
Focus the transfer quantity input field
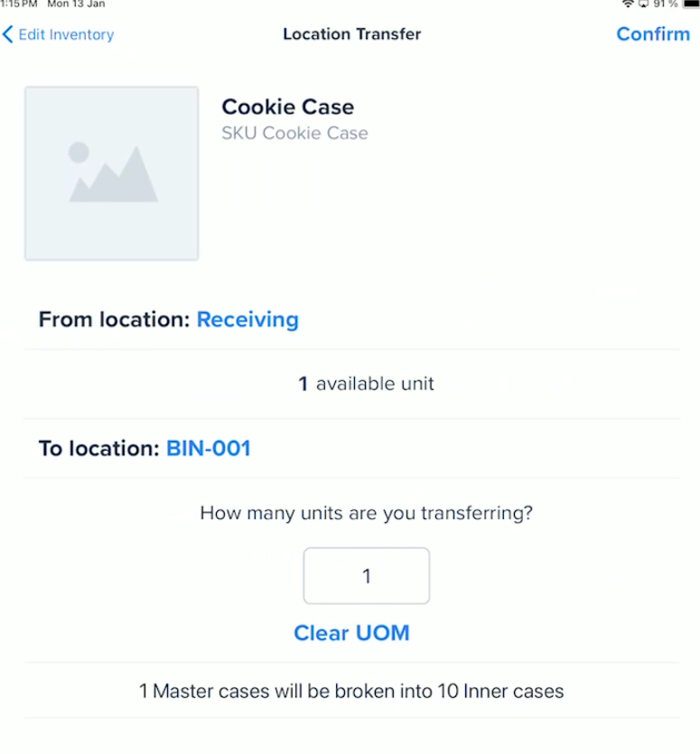367,575
